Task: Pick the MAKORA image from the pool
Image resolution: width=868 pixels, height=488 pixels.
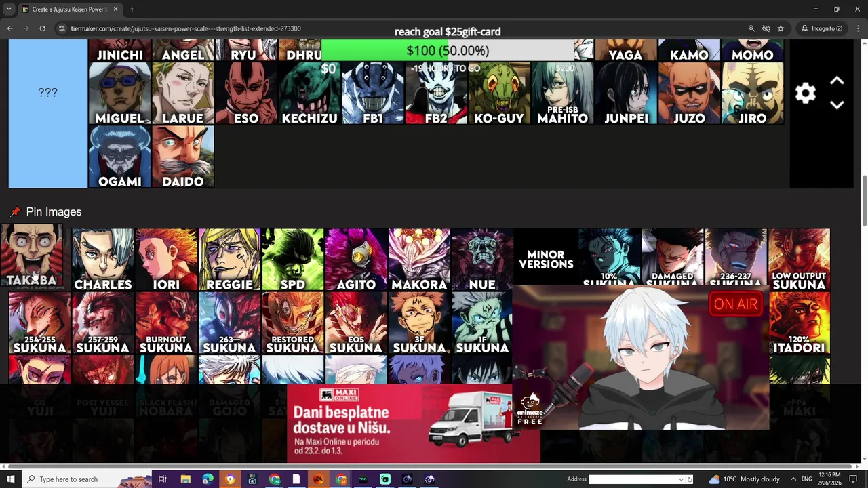Action: pos(419,260)
